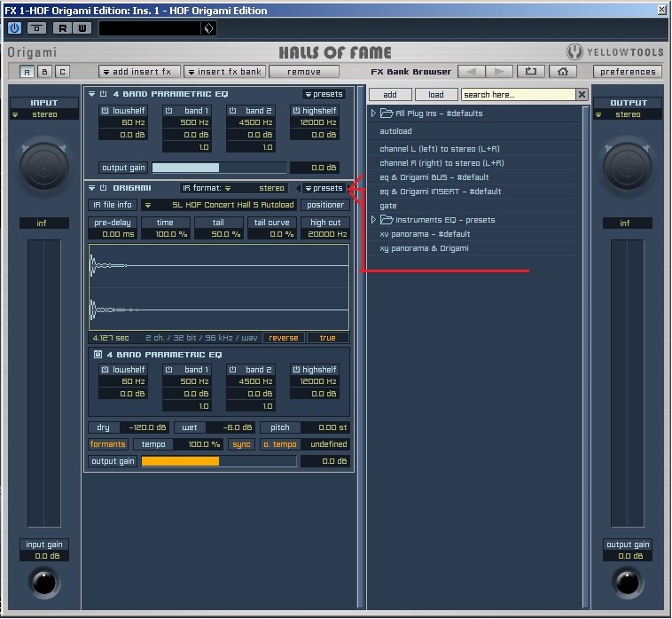Open the positioner
The height and width of the screenshot is (619, 672).
point(325,205)
